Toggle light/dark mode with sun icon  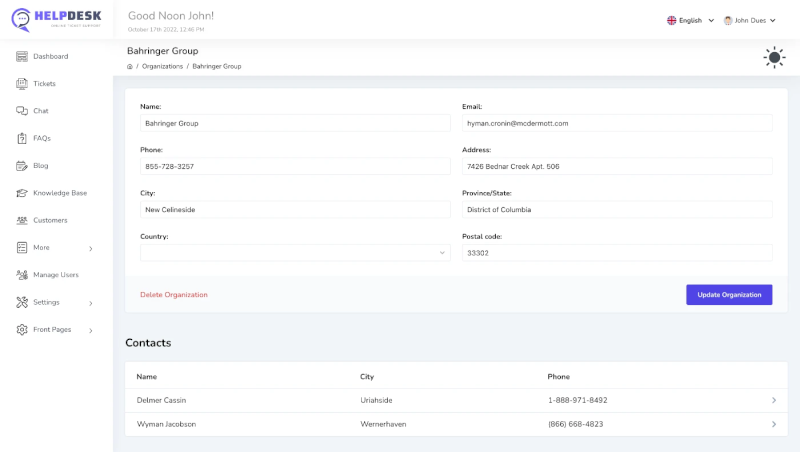tap(774, 57)
